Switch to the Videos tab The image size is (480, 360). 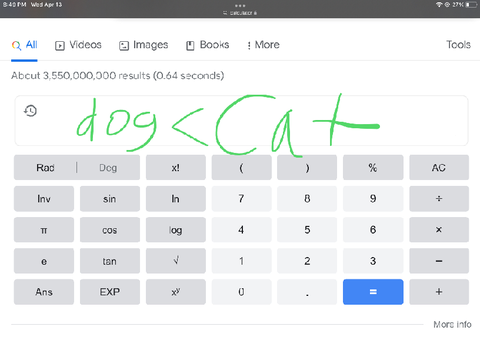78,45
